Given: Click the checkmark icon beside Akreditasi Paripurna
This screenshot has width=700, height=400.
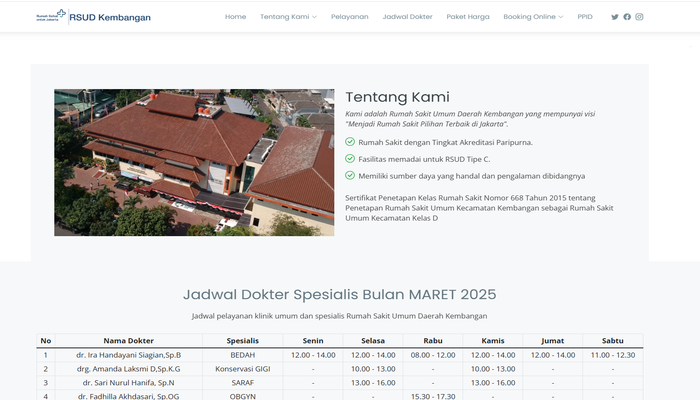Looking at the screenshot, I should (x=350, y=142).
